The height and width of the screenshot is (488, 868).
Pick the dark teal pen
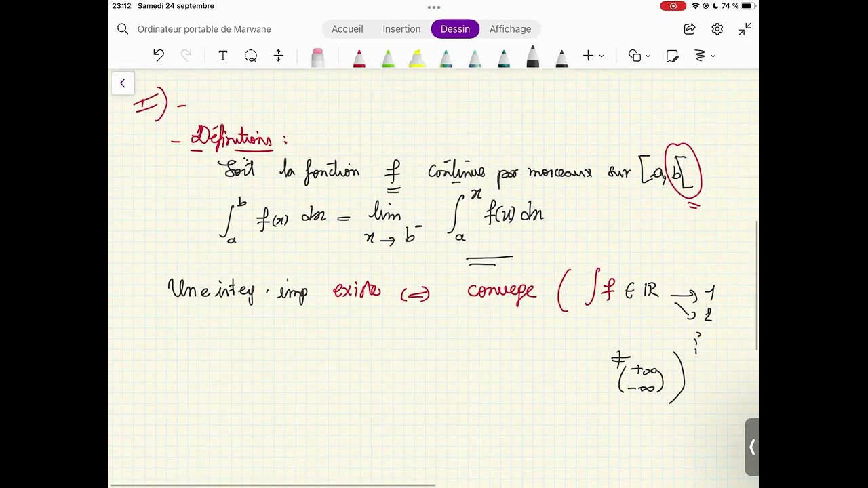pyautogui.click(x=504, y=58)
